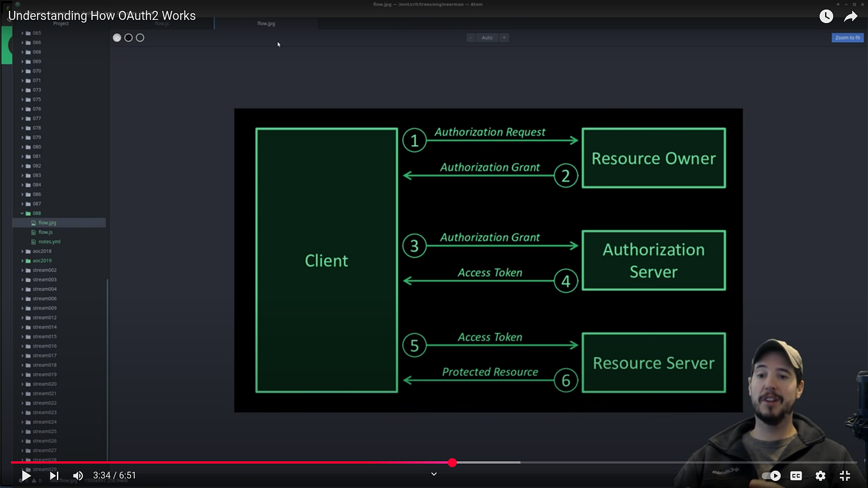Click the Watch Later clock icon
Viewport: 868px width, 488px height.
[826, 17]
